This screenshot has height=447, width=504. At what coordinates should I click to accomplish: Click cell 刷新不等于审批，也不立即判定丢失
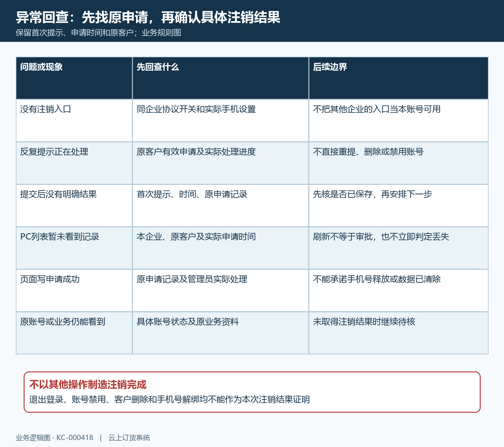[x=398, y=248]
